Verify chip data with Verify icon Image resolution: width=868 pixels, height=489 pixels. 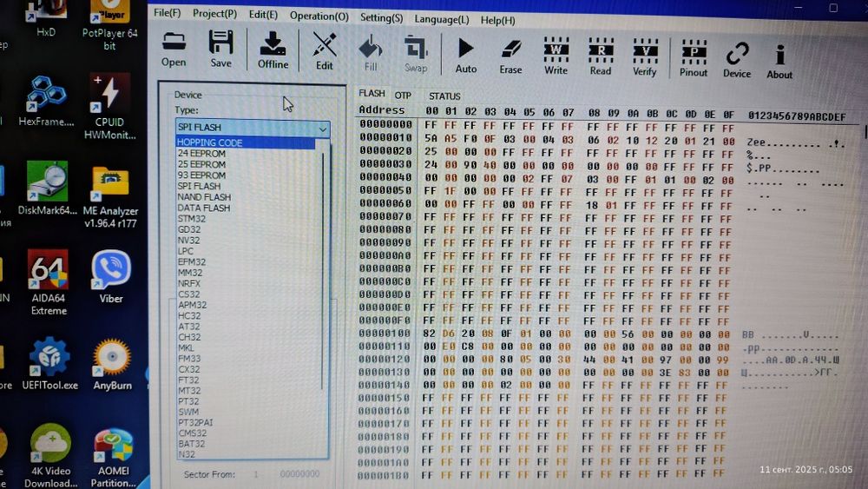(645, 57)
